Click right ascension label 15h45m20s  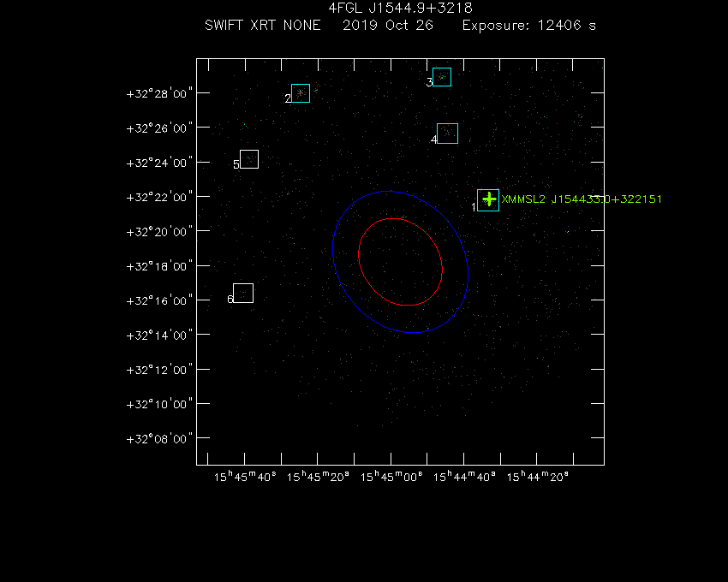pyautogui.click(x=318, y=476)
